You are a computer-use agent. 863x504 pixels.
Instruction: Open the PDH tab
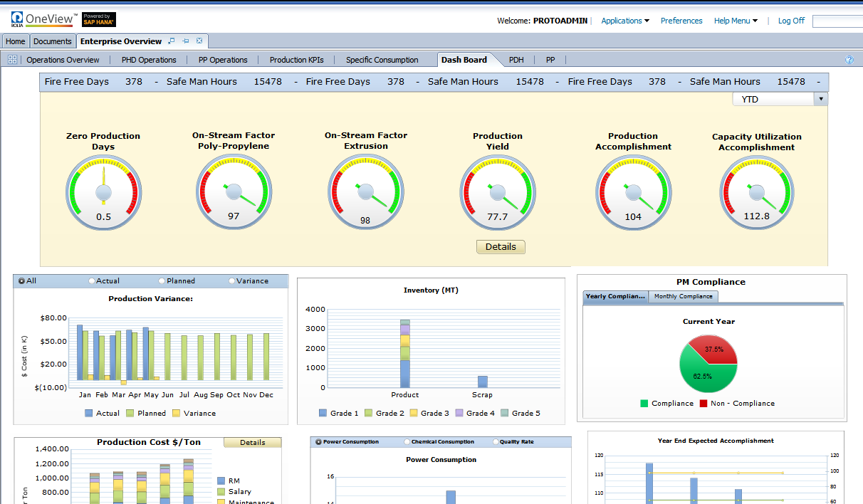pos(516,60)
